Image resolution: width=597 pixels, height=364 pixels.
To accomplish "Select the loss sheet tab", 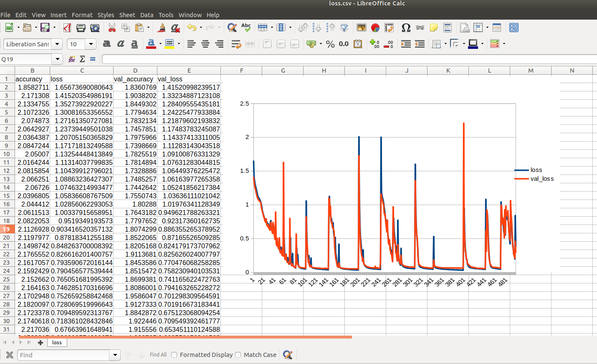I will click(57, 342).
